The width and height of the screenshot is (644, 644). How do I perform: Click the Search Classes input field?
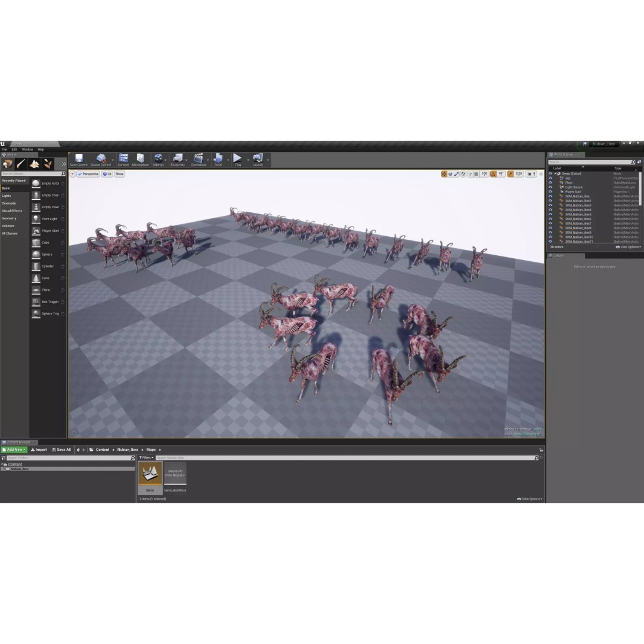click(x=33, y=174)
